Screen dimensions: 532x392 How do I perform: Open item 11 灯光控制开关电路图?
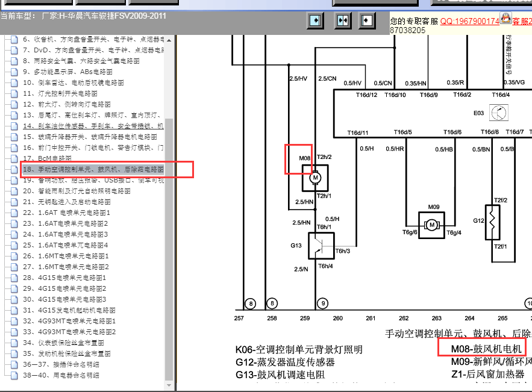point(60,93)
